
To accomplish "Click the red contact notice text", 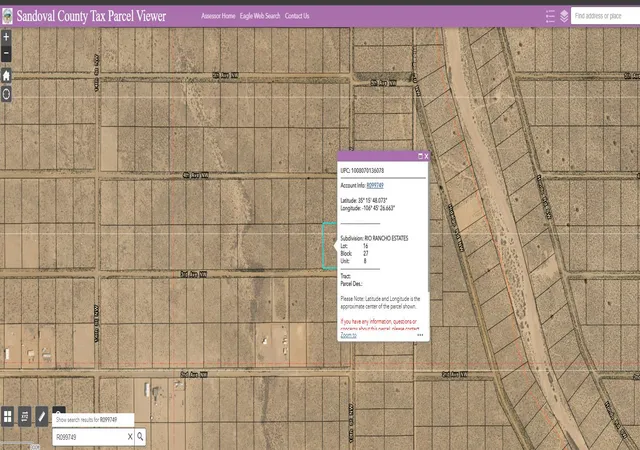I will point(379,325).
